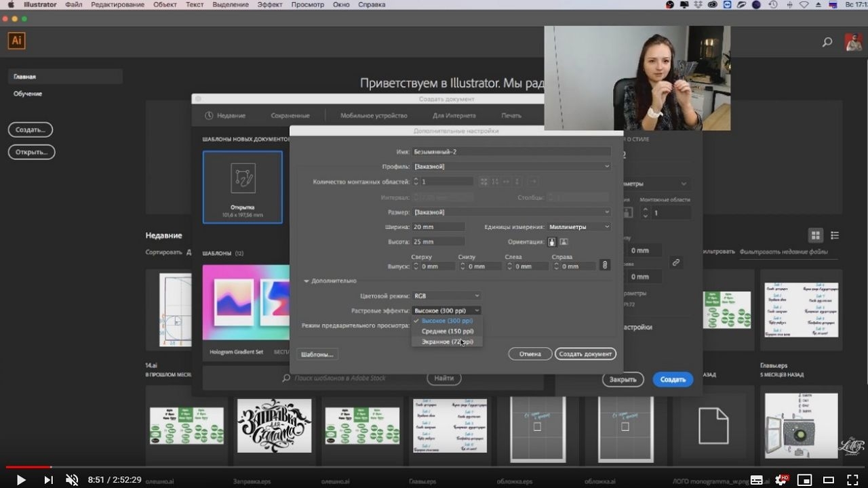Image resolution: width=868 pixels, height=488 pixels.
Task: Play the video
Action: coord(21,480)
